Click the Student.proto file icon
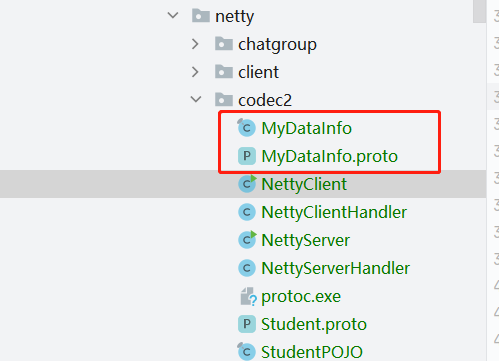Image resolution: width=499 pixels, height=361 pixels. tap(247, 324)
